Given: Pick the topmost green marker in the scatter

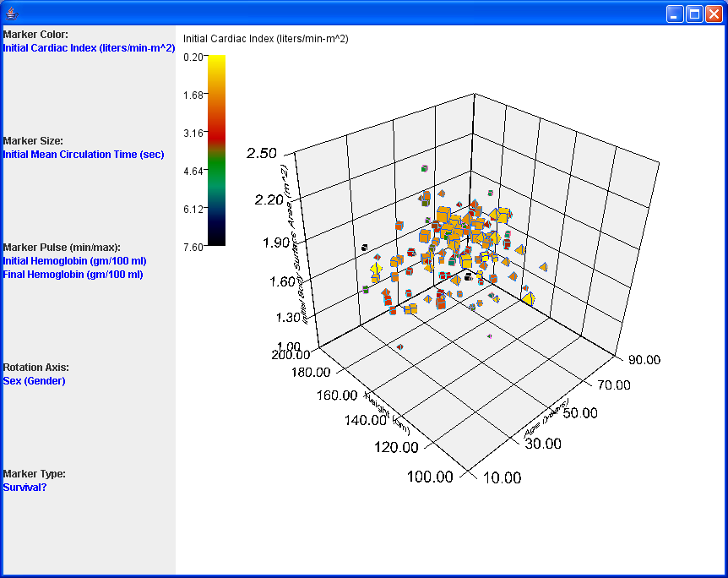Looking at the screenshot, I should tap(425, 169).
